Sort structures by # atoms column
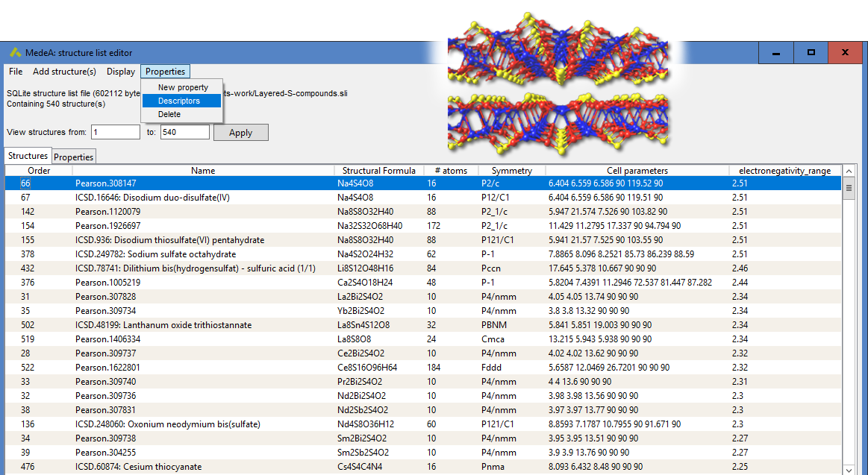Screen dimensions: 868x475 click(450, 170)
